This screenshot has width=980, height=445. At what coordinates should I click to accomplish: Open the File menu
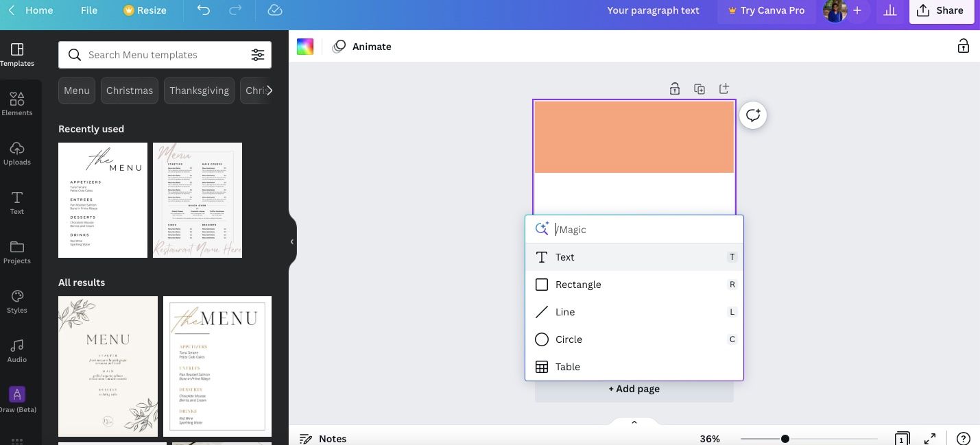[88, 10]
